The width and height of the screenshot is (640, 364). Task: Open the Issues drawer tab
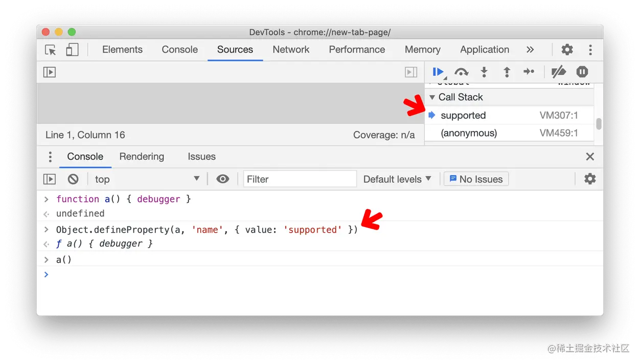[x=201, y=157]
